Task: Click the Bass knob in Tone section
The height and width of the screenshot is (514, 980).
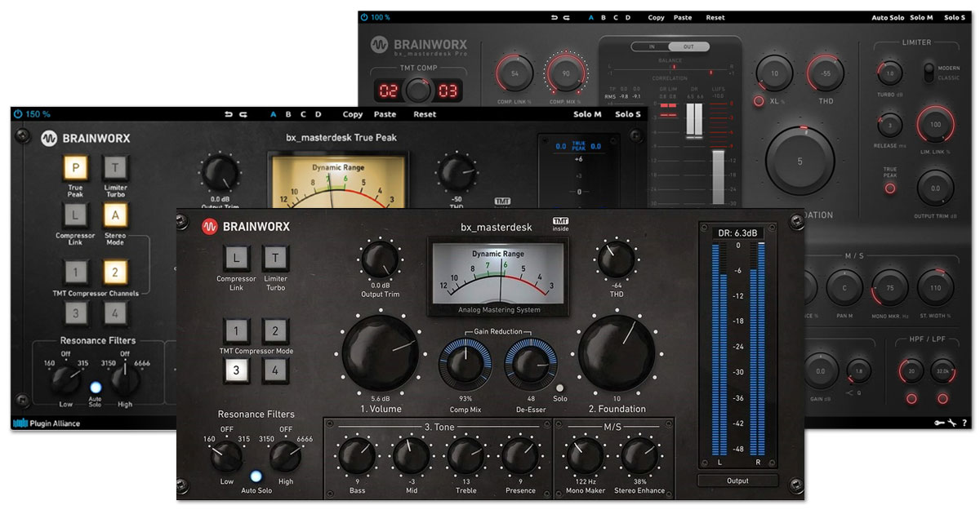Action: point(357,457)
